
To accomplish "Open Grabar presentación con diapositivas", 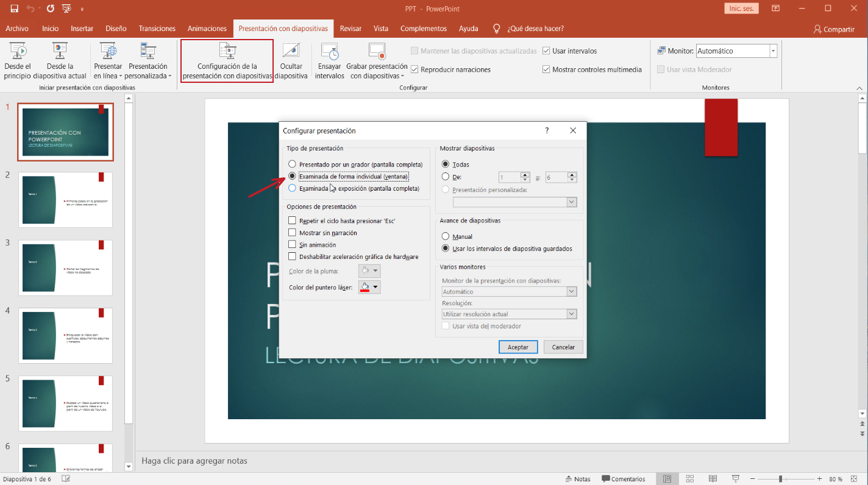I will tap(377, 62).
